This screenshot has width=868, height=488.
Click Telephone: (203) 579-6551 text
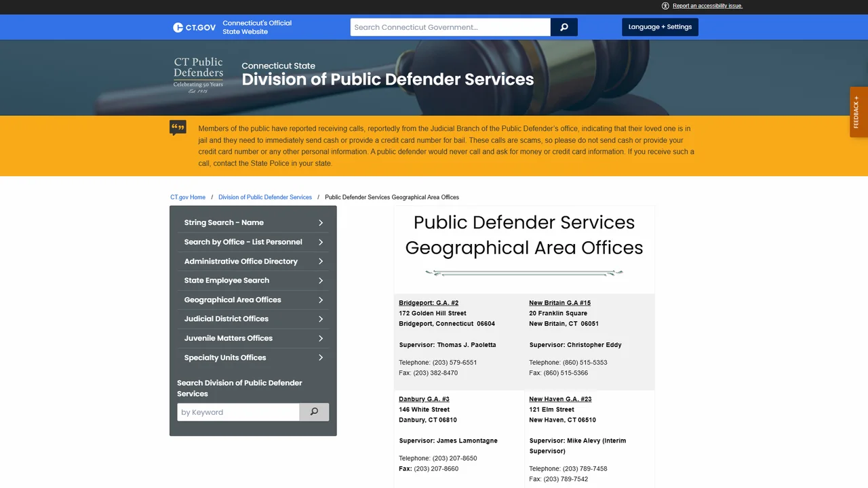click(438, 363)
